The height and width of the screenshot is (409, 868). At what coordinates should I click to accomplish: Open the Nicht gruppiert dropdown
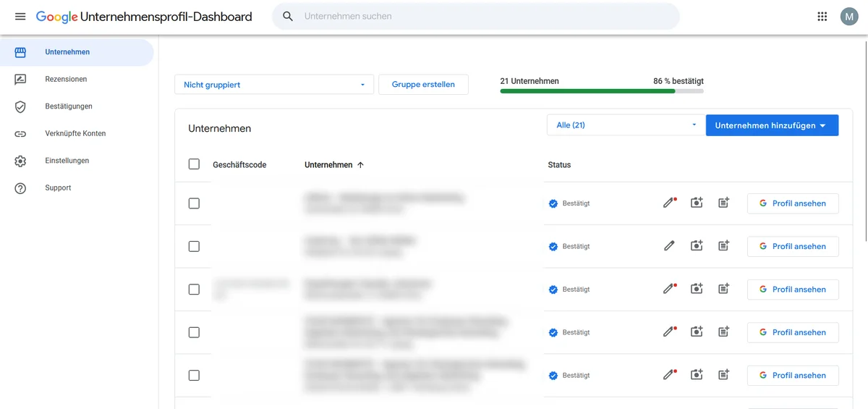[274, 85]
